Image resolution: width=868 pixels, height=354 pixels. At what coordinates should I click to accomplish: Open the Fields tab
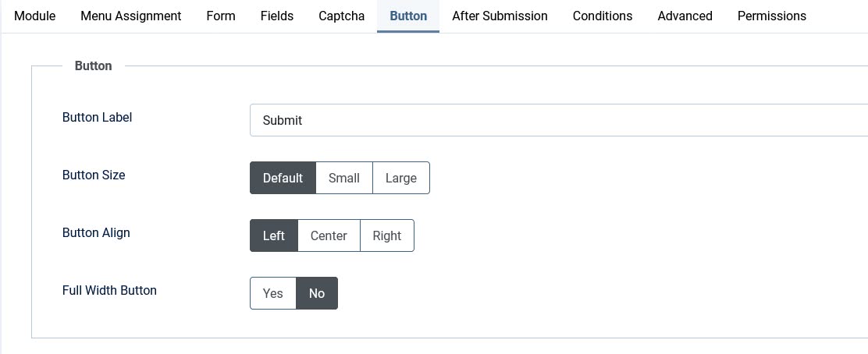coord(277,16)
